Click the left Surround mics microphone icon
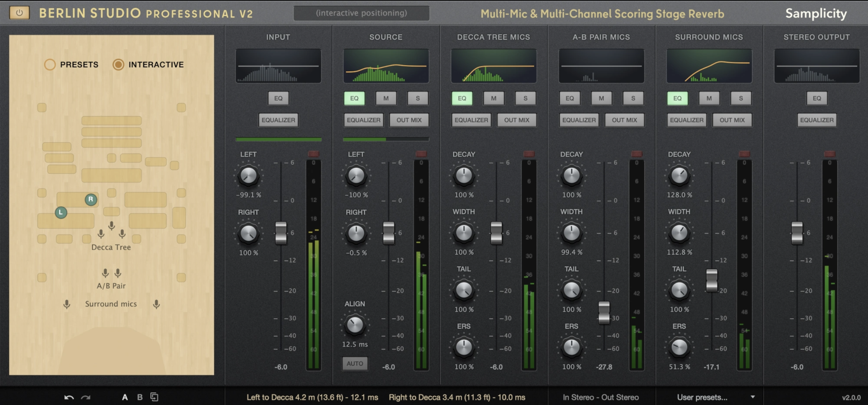Screen dimensions: 868x405 67,303
